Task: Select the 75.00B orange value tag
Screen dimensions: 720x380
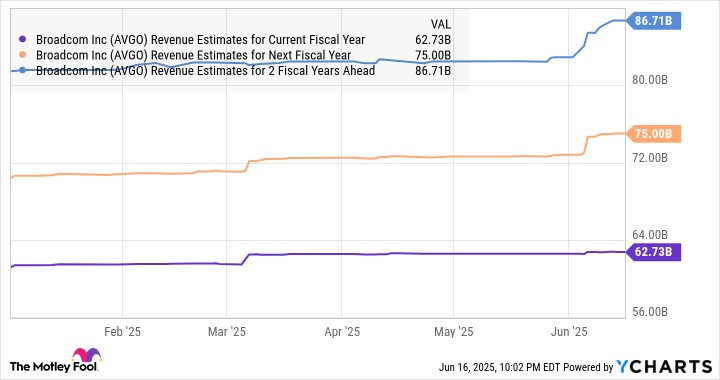Action: click(x=653, y=134)
